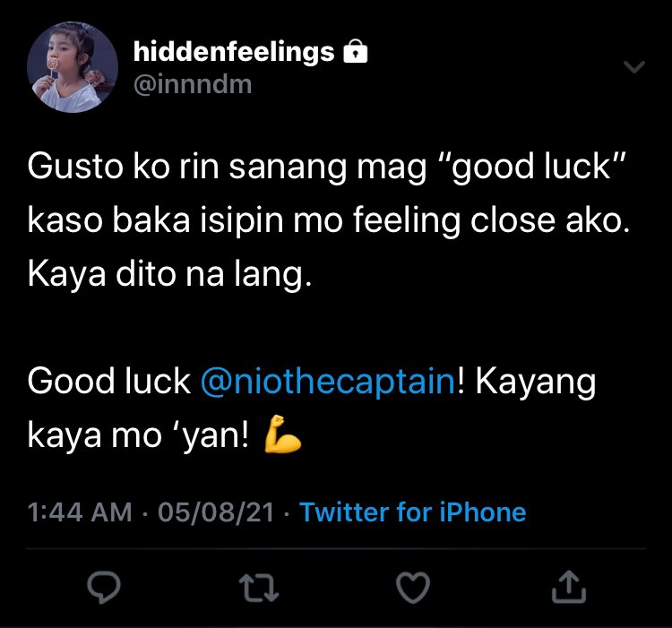The width and height of the screenshot is (672, 628).
Task: Click the Twitter for iPhone source link
Action: (x=413, y=512)
